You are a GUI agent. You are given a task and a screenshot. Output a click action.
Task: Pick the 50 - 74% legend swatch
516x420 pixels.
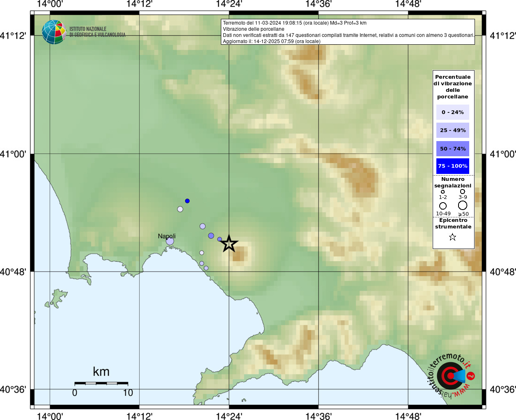452,148
